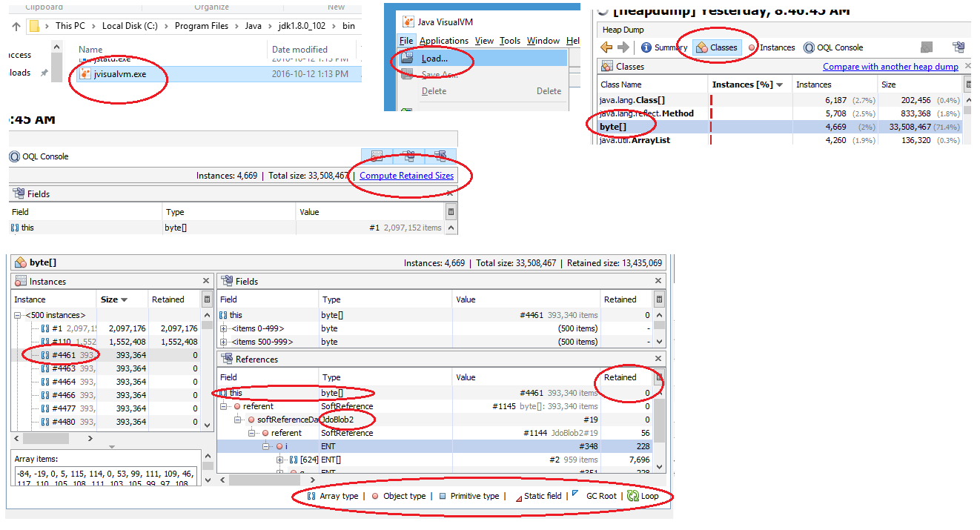Expand the [624] ENT[] node

(x=280, y=460)
